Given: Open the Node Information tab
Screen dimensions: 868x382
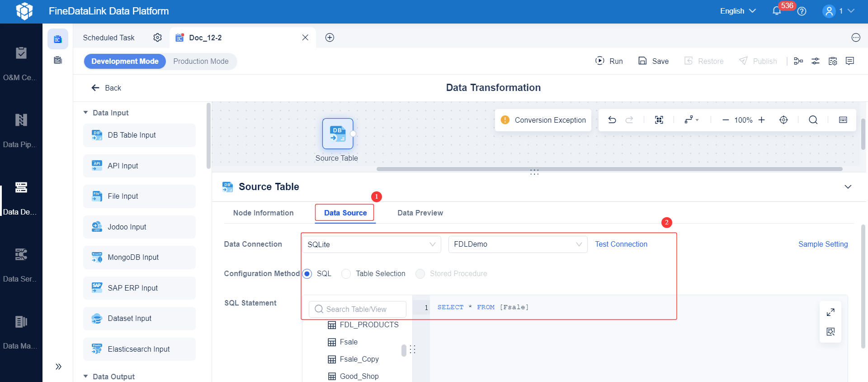Looking at the screenshot, I should tap(263, 213).
